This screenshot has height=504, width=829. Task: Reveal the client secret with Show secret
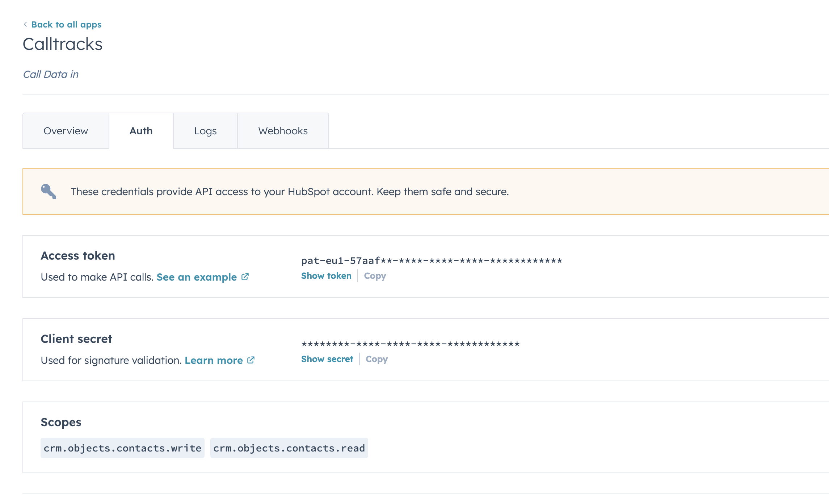click(327, 359)
